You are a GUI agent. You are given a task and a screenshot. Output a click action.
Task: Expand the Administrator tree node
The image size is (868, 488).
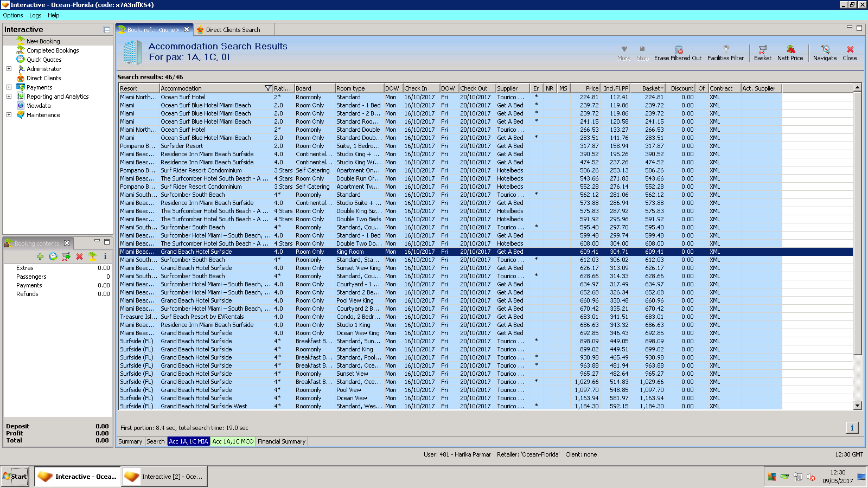[x=9, y=69]
